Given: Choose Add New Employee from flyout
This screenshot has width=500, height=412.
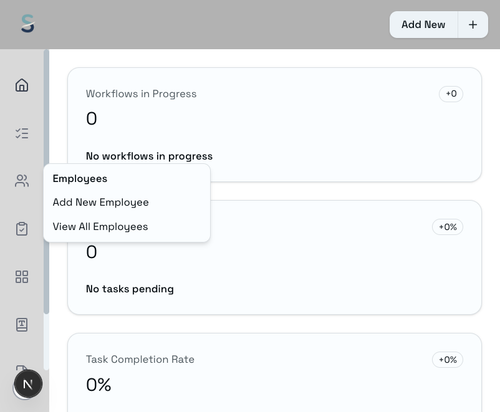Looking at the screenshot, I should coord(101,202).
